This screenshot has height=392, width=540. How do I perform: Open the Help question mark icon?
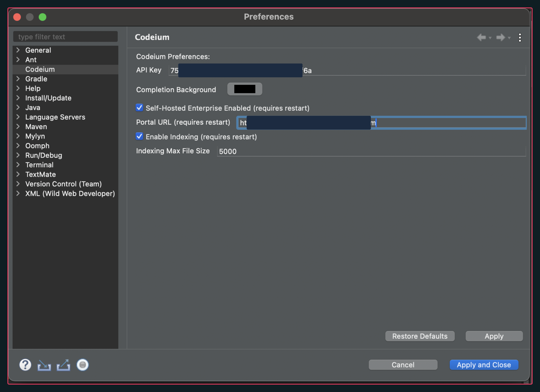25,365
